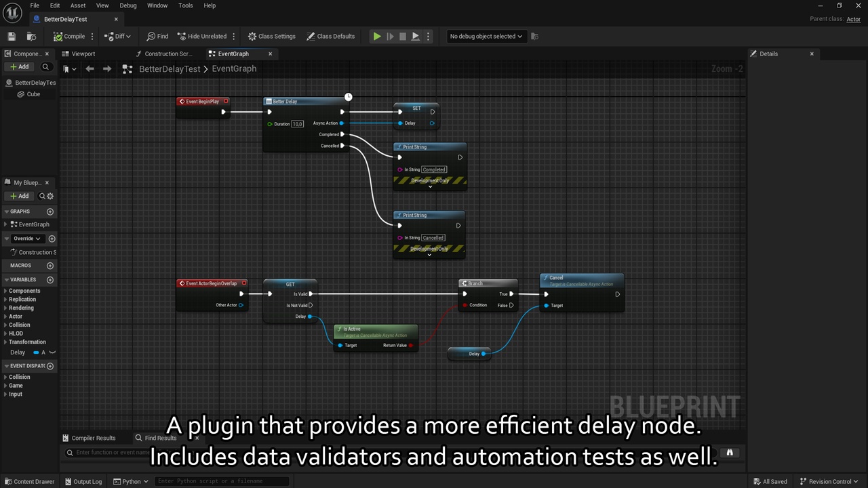Start Play in Editor
868x488 pixels.
[x=377, y=37]
